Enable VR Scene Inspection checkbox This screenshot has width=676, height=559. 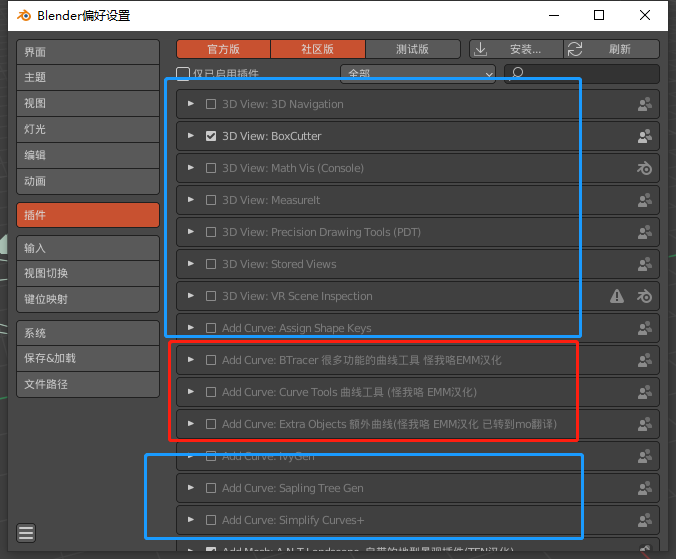pos(211,296)
